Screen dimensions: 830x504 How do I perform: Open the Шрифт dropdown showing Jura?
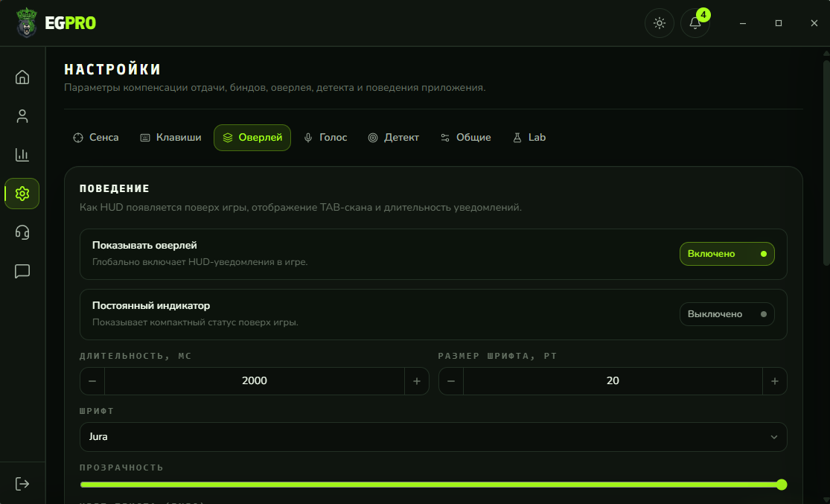433,437
